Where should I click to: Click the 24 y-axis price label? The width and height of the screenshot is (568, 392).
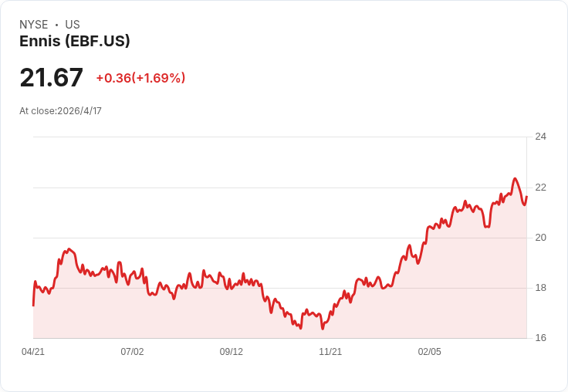click(540, 137)
